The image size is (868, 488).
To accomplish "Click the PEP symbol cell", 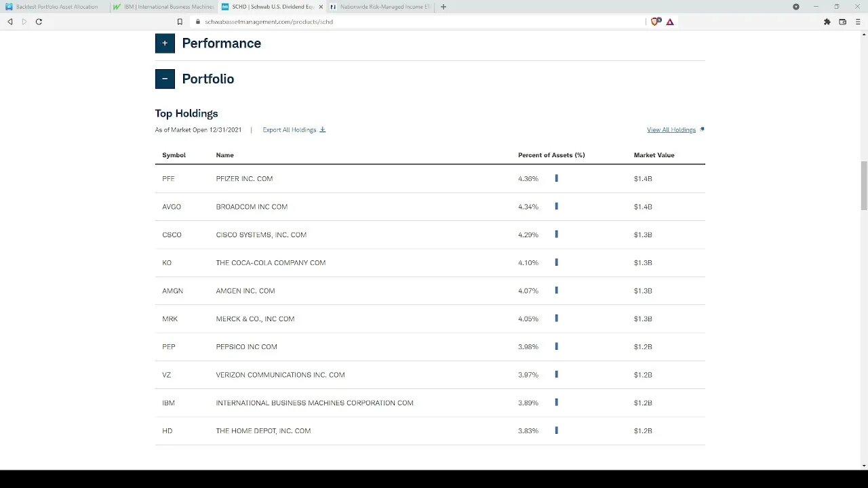I will click(x=169, y=347).
